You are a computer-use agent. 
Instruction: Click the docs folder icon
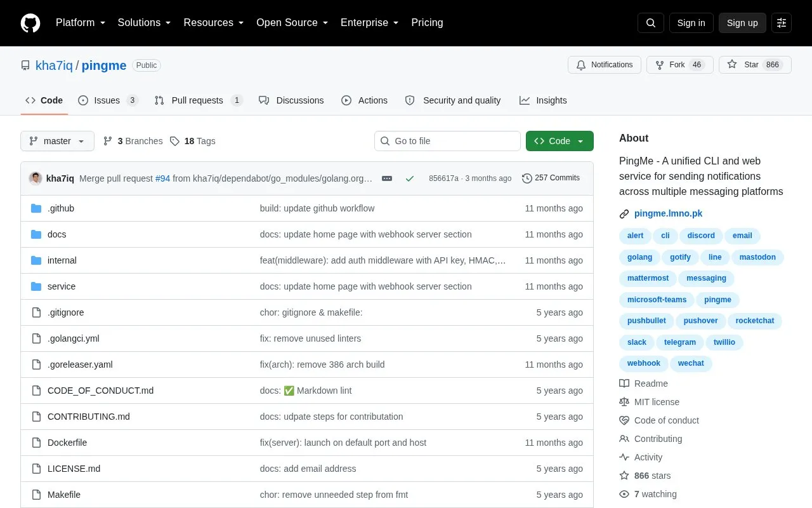36,234
